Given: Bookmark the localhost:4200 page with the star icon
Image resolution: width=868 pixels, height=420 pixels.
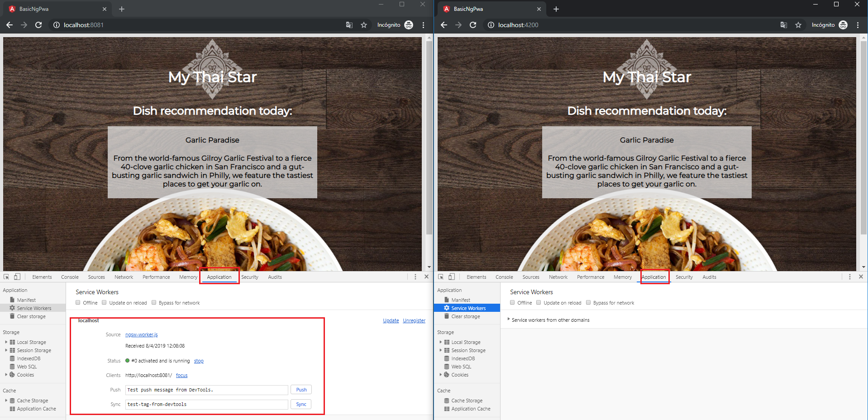Looking at the screenshot, I should pyautogui.click(x=798, y=25).
